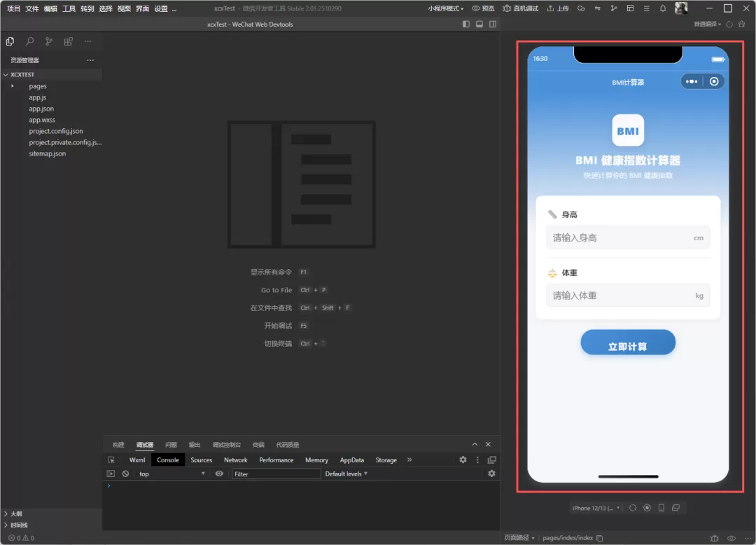Click the console Filter input box
Viewport: 756px width, 545px height.
point(276,474)
